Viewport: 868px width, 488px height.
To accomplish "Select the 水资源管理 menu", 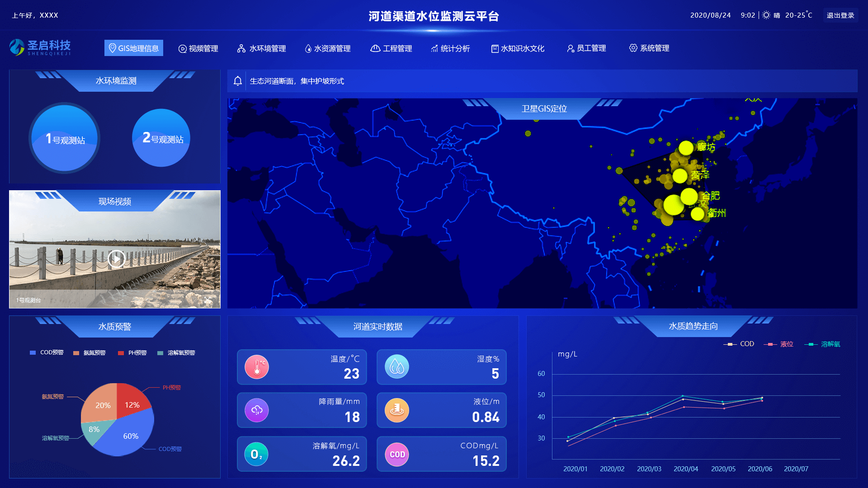I will click(328, 48).
